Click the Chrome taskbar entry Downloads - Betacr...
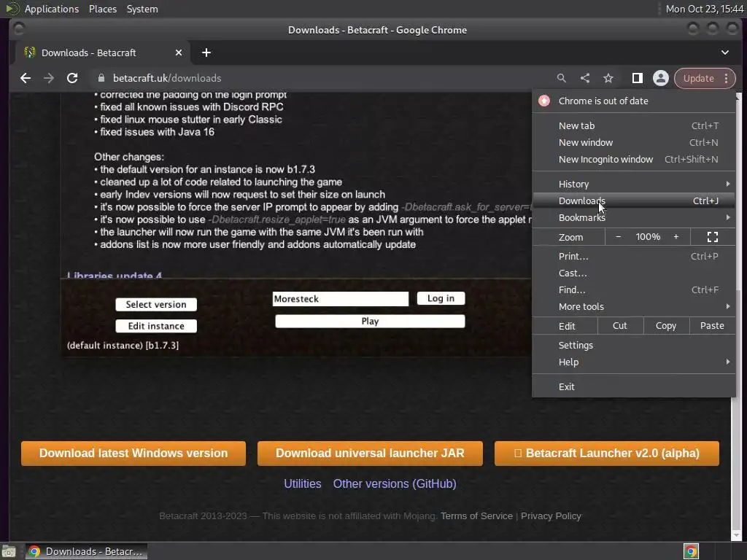 pos(86,551)
